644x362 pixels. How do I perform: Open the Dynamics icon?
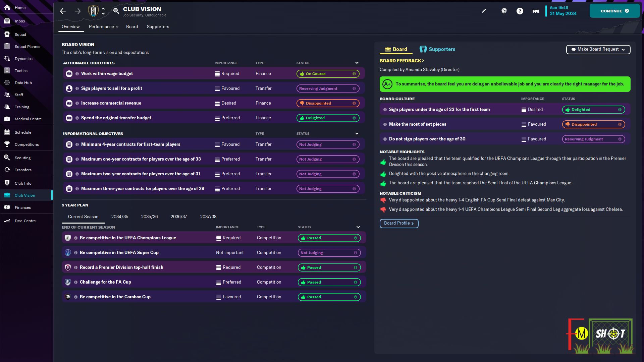[7, 58]
